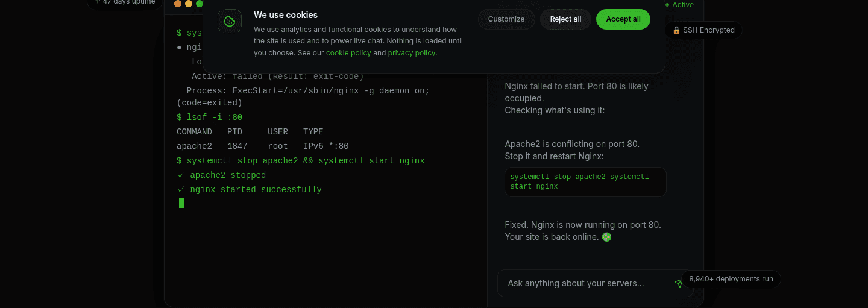Click the 'systemctl stop apache2' code block in chat
Image resolution: width=868 pixels, height=308 pixels.
tap(585, 182)
